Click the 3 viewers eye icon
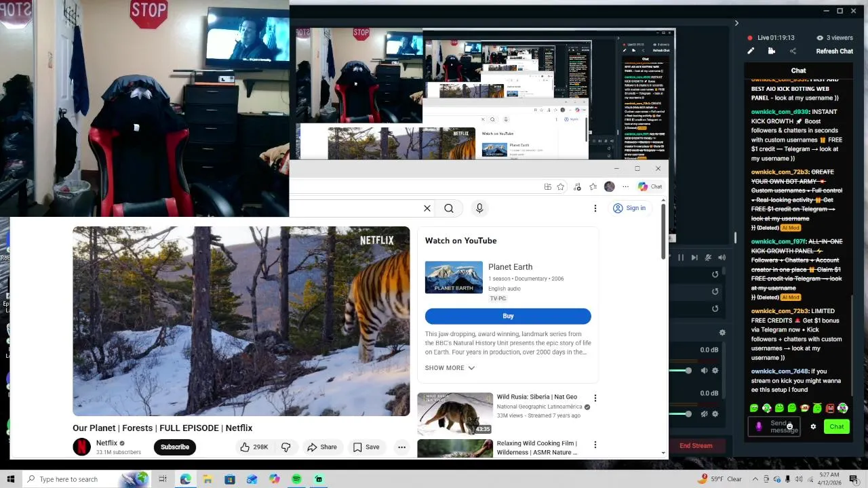Image resolution: width=868 pixels, height=488 pixels. pyautogui.click(x=820, y=38)
